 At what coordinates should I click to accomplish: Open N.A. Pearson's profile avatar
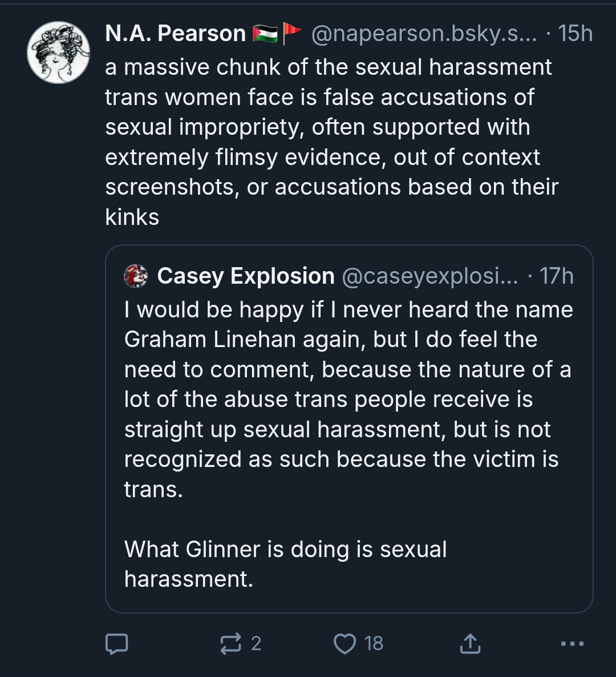[59, 53]
